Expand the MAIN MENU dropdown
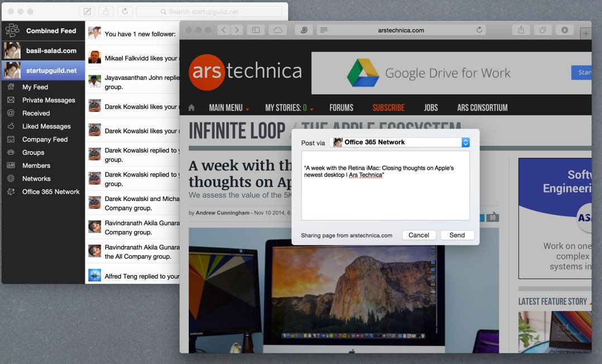Viewport: 602px width, 364px height. [x=229, y=108]
